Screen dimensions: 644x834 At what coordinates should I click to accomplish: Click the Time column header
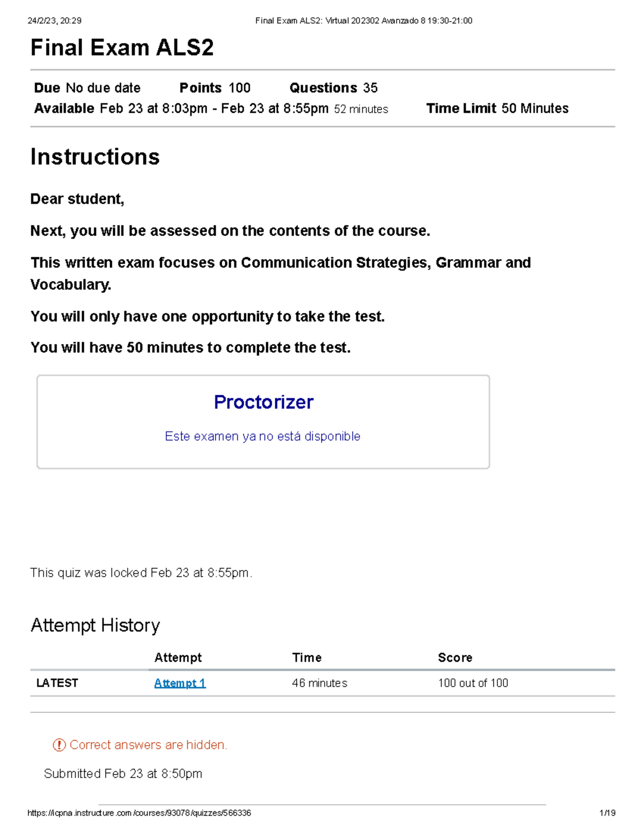(x=306, y=657)
